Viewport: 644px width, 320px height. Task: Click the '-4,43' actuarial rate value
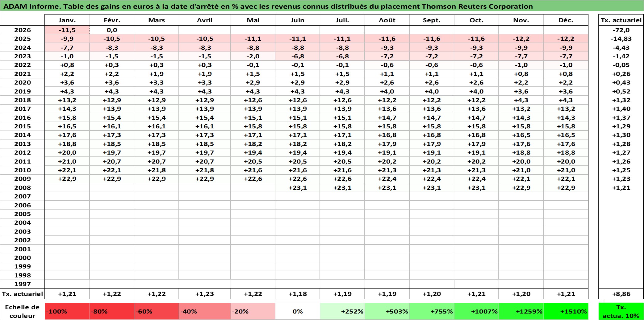(621, 48)
